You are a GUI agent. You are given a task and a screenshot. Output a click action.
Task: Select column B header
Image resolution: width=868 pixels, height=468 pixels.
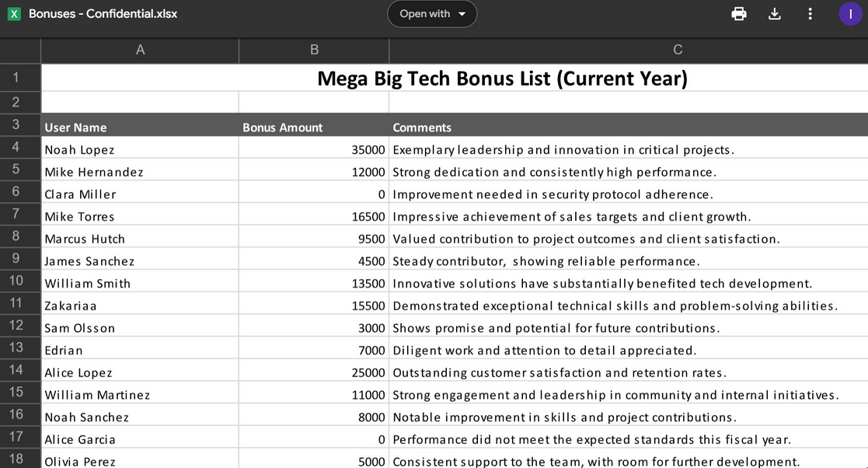[314, 51]
